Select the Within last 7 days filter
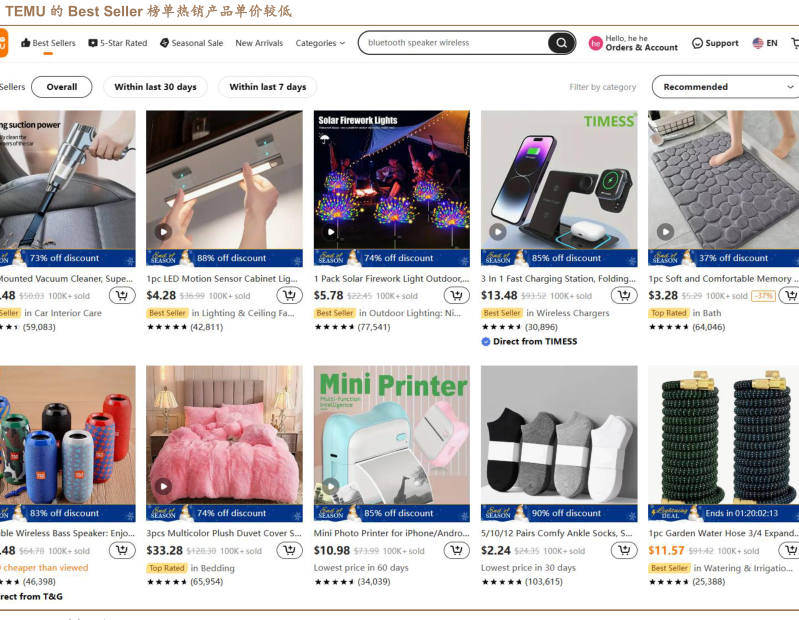 click(x=268, y=87)
